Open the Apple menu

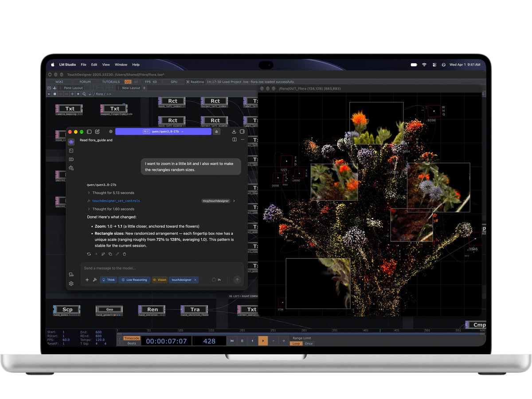coord(52,65)
